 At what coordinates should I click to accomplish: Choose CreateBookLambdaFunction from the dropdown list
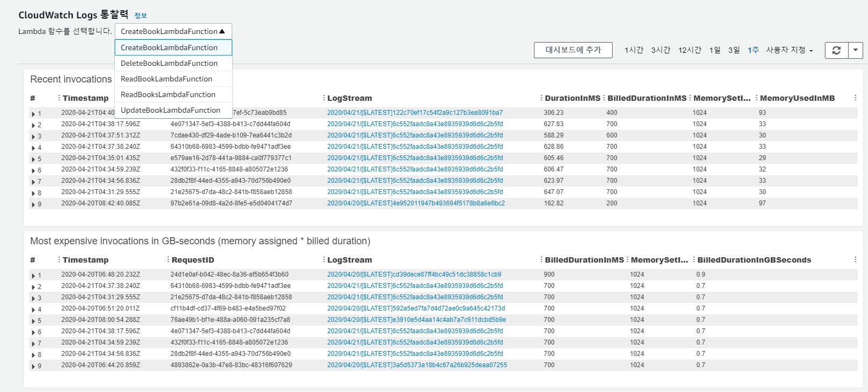[173, 47]
